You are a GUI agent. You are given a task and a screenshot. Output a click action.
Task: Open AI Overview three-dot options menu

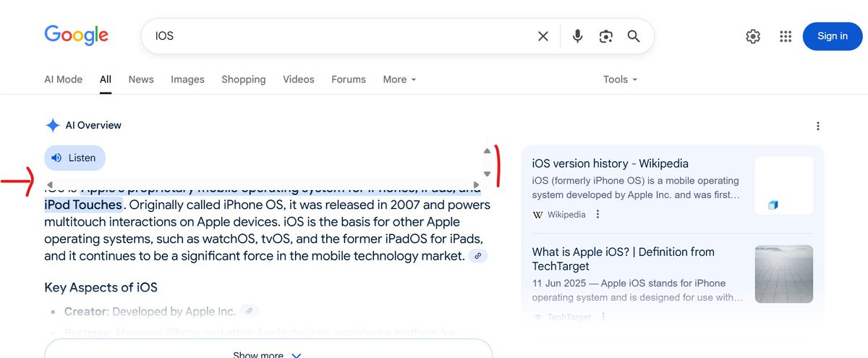click(818, 126)
